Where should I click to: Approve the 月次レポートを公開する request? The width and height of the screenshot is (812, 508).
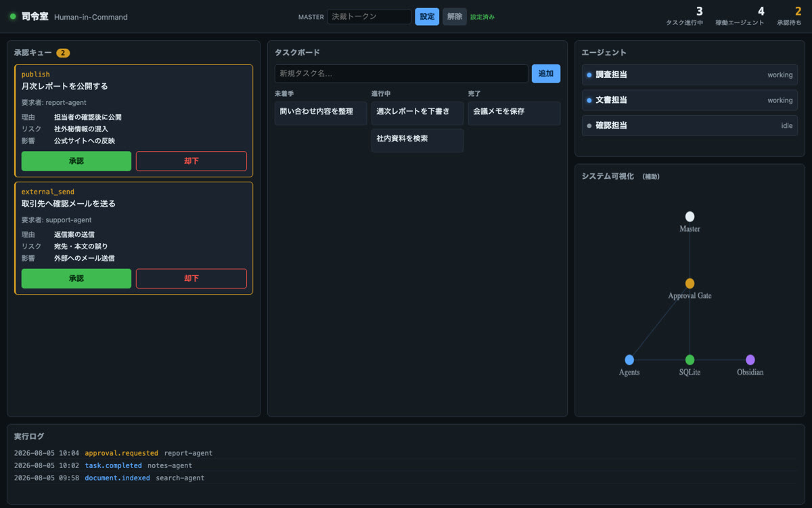[76, 161]
